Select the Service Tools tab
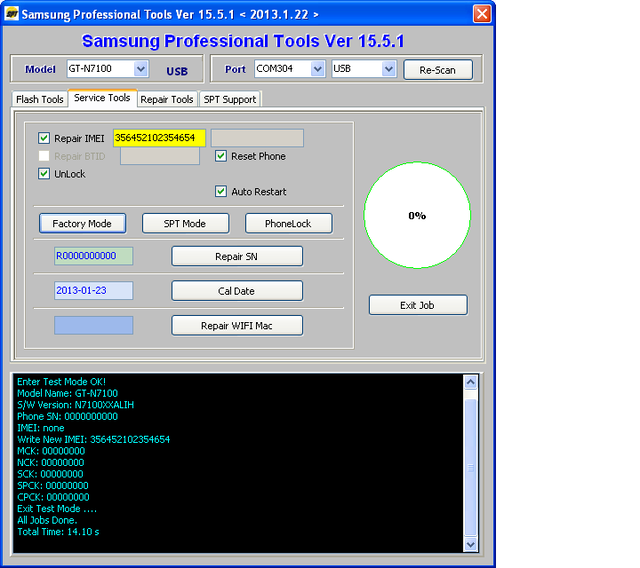640x568 pixels. pos(102,98)
